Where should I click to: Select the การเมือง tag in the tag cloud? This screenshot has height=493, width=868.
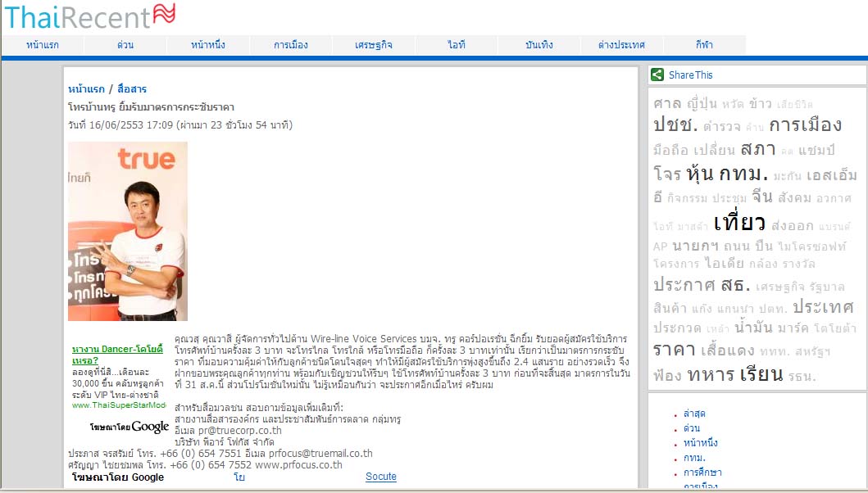pyautogui.click(x=806, y=124)
